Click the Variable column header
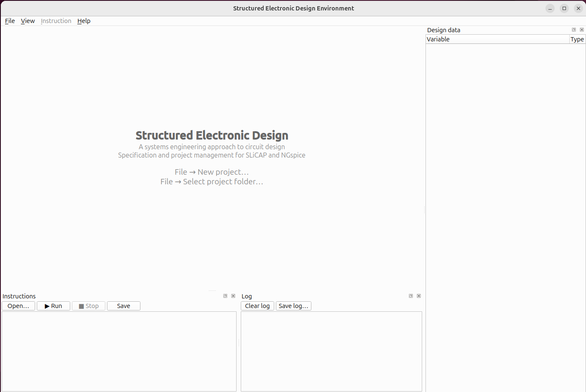This screenshot has width=586, height=392. click(497, 39)
